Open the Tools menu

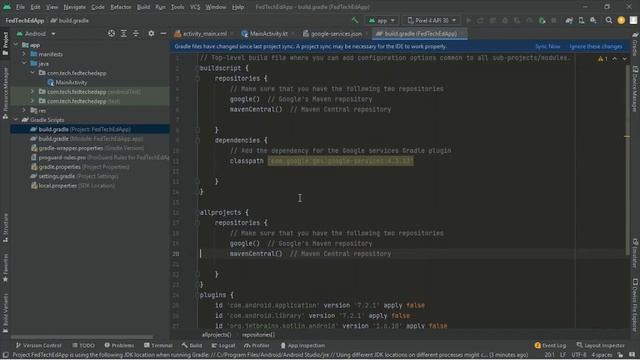(x=177, y=7)
